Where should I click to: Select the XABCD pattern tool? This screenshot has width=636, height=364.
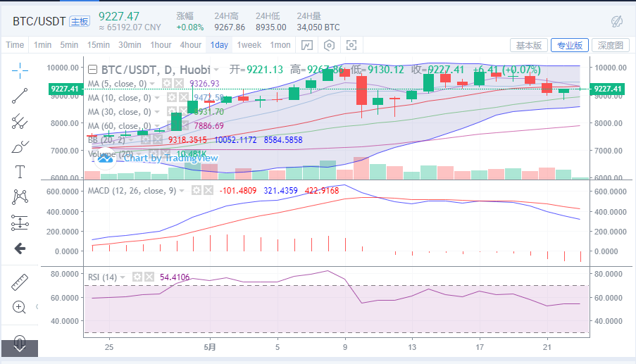[20, 197]
